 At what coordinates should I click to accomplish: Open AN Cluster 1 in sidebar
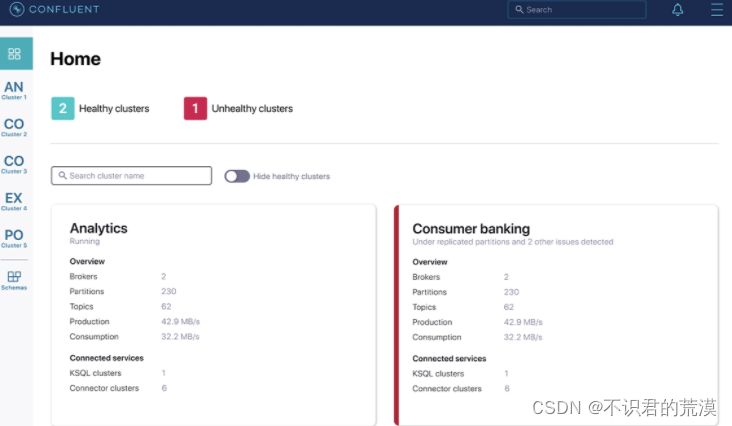pyautogui.click(x=14, y=90)
